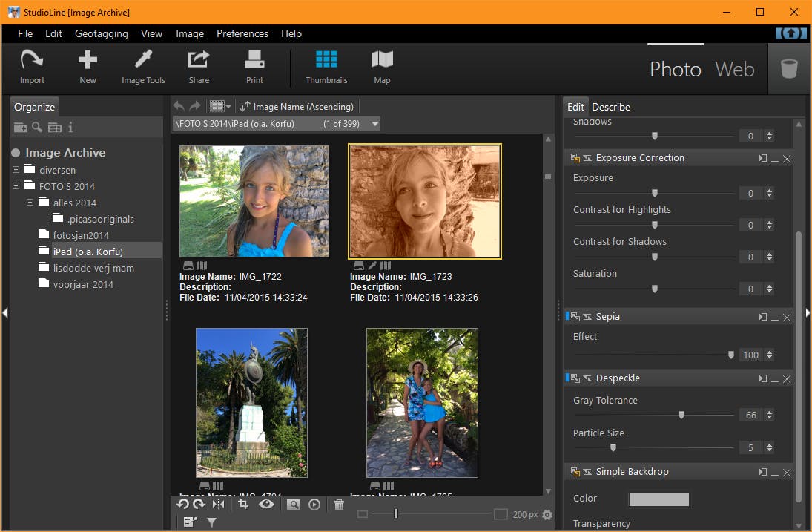Open the folder path dropdown showing iPad (o.a. Korfu)

(x=375, y=124)
